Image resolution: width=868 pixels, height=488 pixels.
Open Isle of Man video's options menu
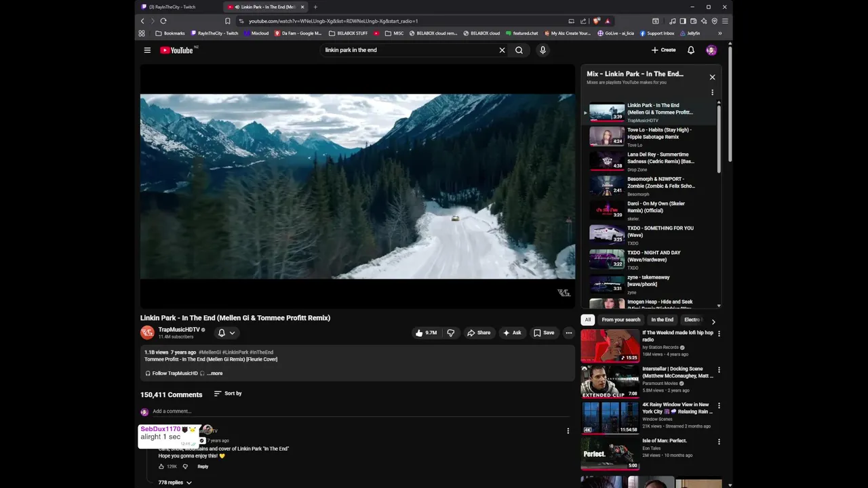719,442
